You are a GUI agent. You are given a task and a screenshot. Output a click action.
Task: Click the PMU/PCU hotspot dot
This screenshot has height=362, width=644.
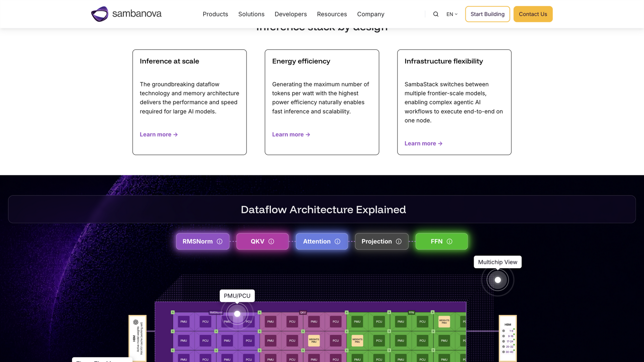(237, 314)
